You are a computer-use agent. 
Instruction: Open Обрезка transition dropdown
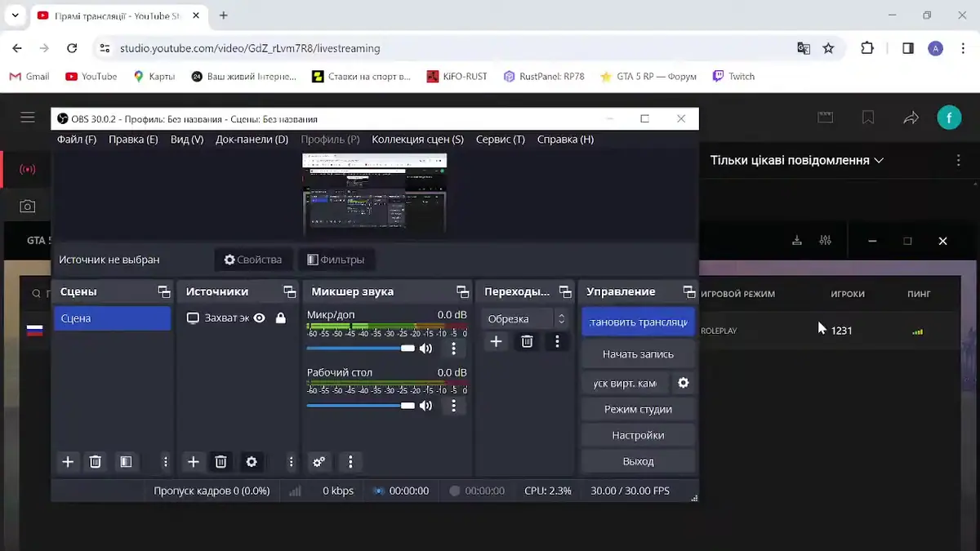[x=526, y=318]
